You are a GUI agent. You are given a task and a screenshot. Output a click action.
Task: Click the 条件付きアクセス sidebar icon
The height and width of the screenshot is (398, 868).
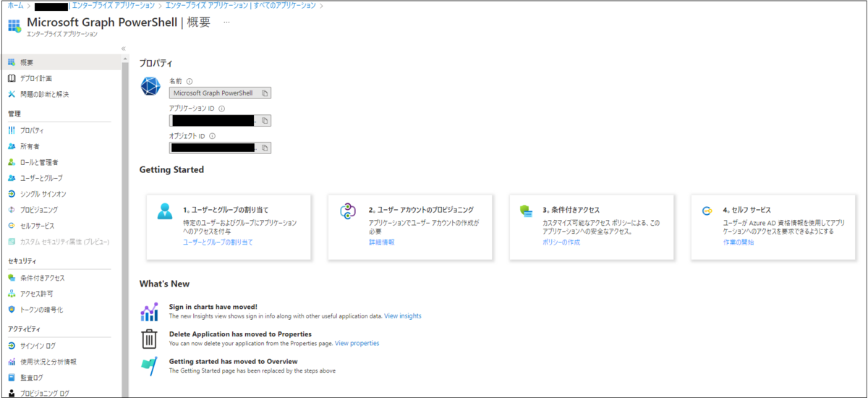point(12,278)
